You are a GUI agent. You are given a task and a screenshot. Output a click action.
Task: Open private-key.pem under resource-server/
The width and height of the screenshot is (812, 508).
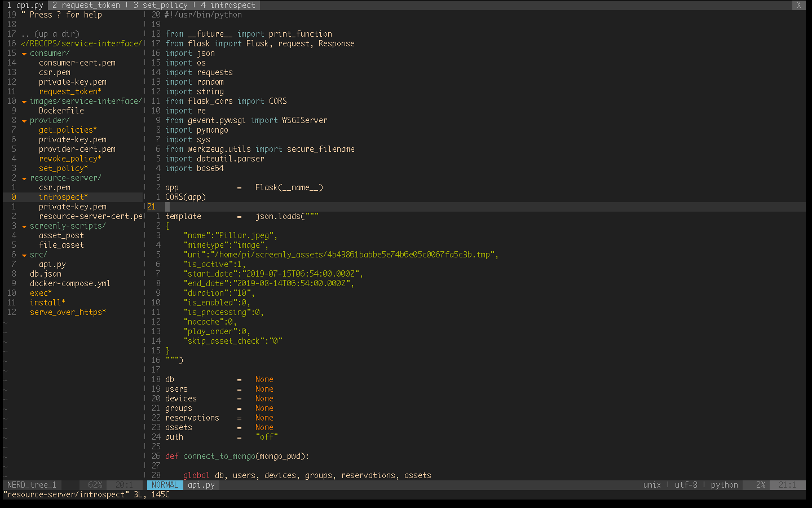coord(73,207)
